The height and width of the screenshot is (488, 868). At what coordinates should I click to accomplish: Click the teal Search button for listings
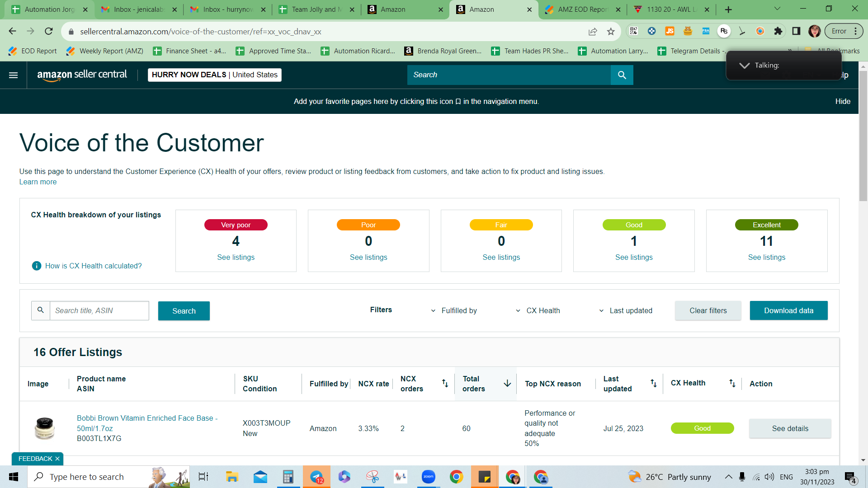tap(184, 311)
